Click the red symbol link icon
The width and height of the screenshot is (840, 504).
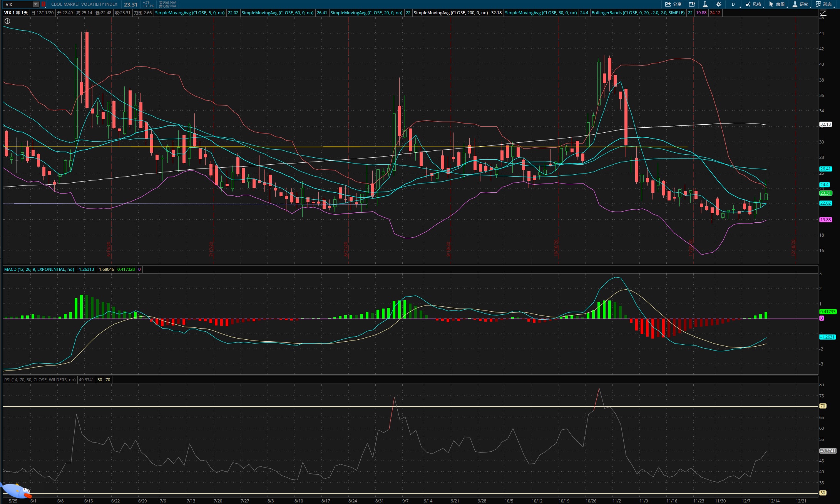click(x=44, y=4)
